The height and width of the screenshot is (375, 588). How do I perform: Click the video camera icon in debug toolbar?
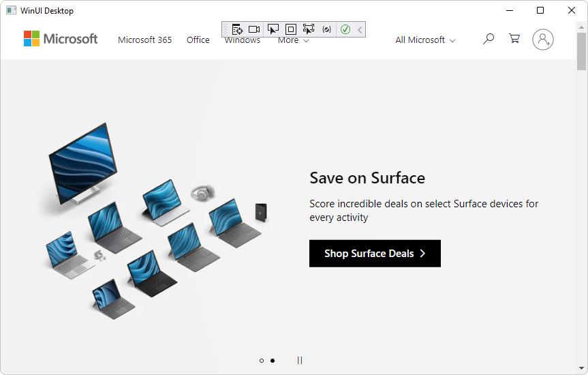(254, 29)
